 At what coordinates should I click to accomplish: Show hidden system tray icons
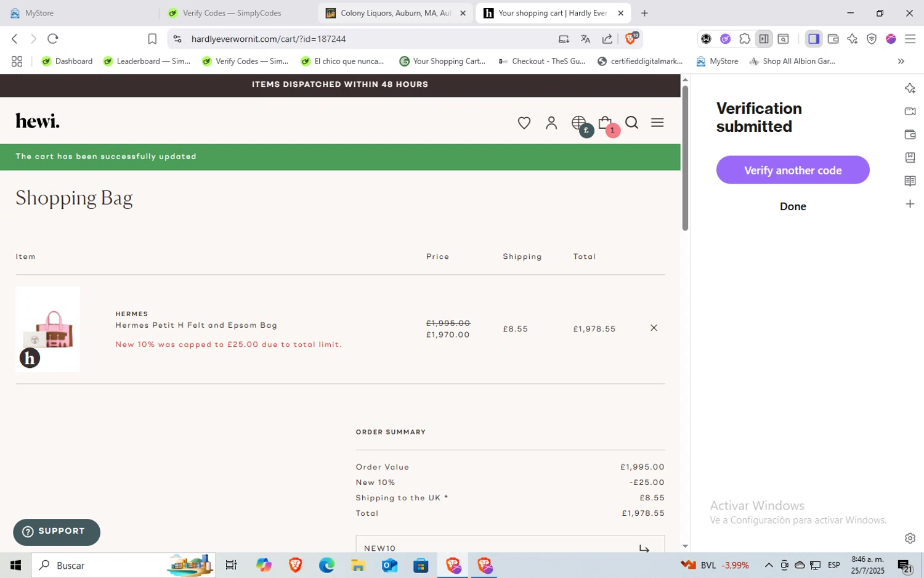tap(768, 565)
